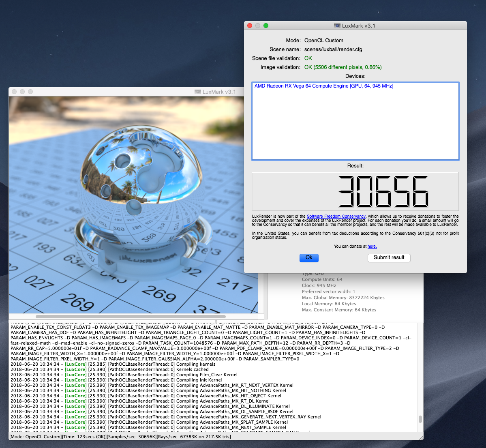Viewport: 486px width, 448px height.
Task: Open the Software Freedom Conservancy link
Action: pos(336,216)
